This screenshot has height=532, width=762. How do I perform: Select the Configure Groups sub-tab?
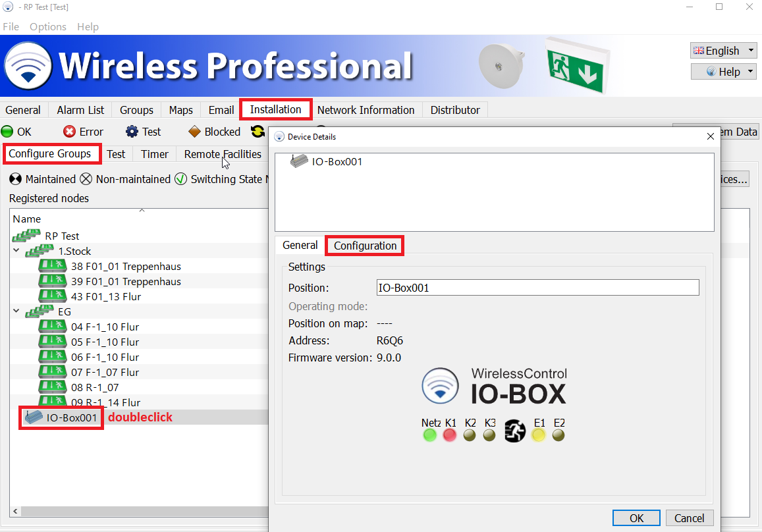(x=50, y=153)
